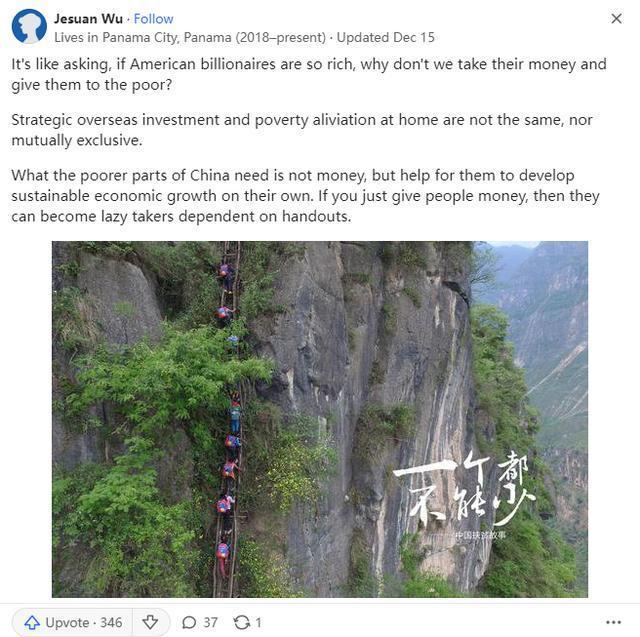
Task: Downvote the answer with the down arrow
Action: click(150, 622)
